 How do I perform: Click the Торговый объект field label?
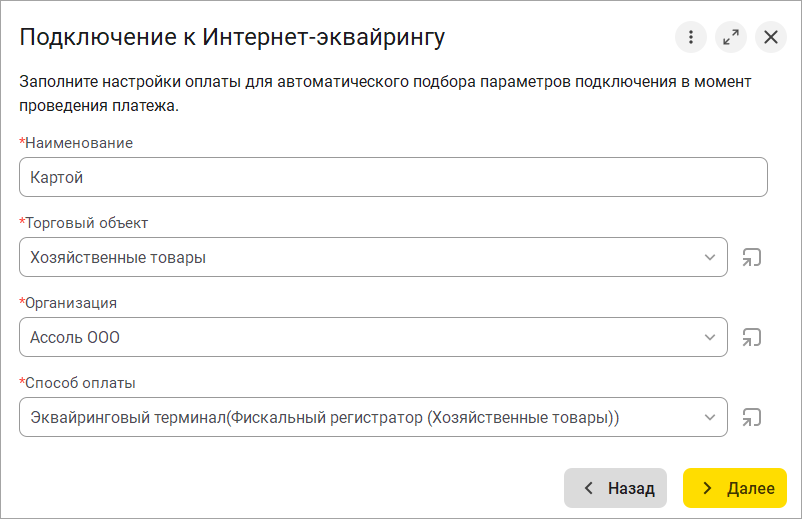[86, 223]
